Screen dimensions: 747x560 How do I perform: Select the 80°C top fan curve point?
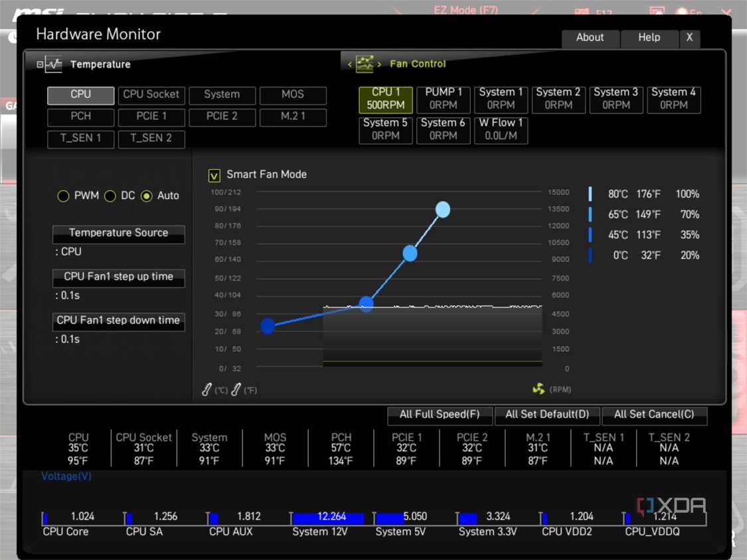443,210
